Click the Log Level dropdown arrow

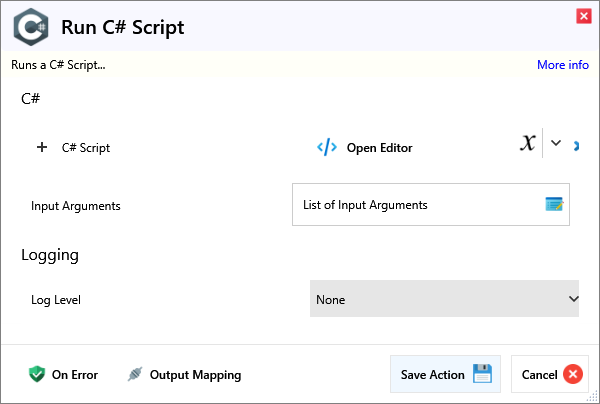pos(573,299)
